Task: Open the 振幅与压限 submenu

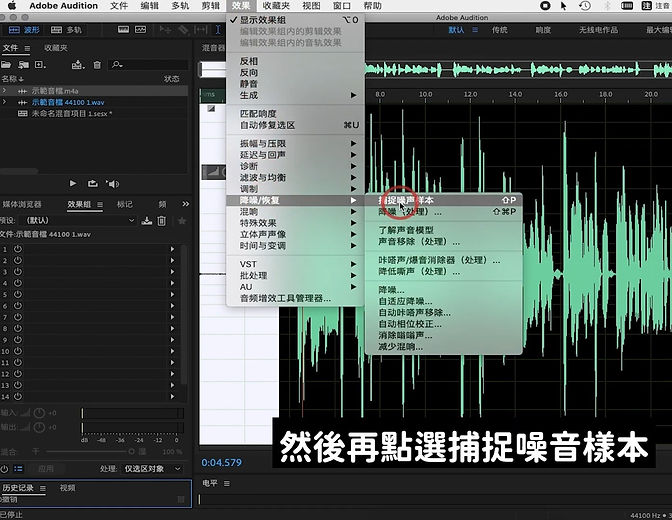Action: (x=295, y=143)
